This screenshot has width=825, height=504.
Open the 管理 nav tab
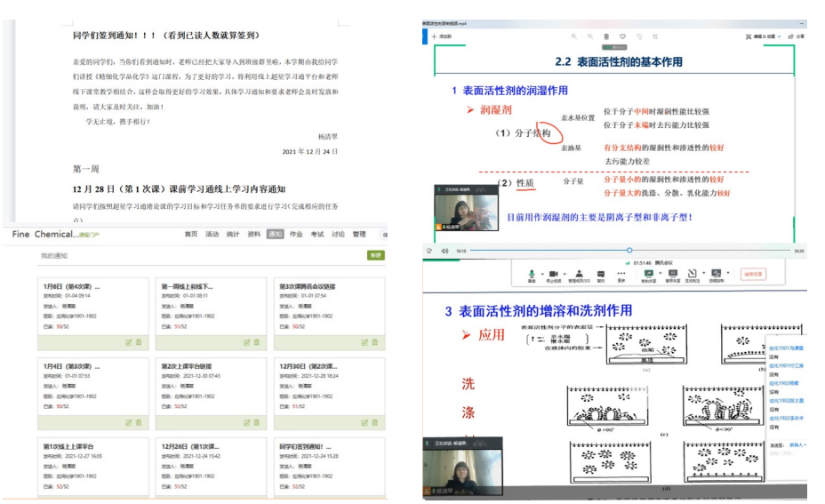click(x=359, y=234)
